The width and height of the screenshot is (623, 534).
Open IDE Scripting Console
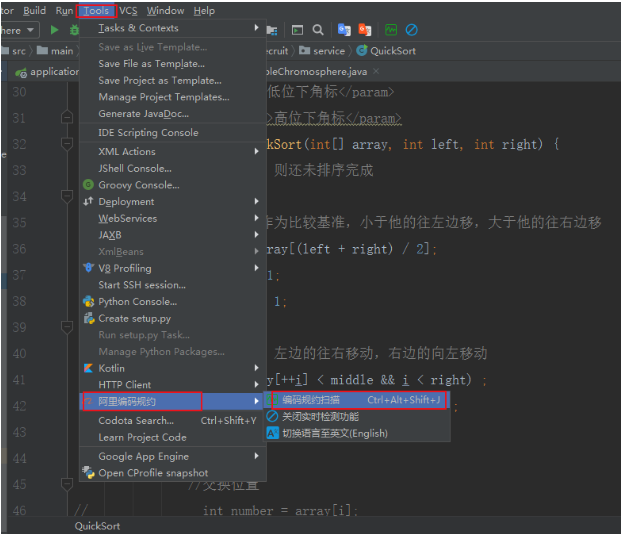coord(173,132)
